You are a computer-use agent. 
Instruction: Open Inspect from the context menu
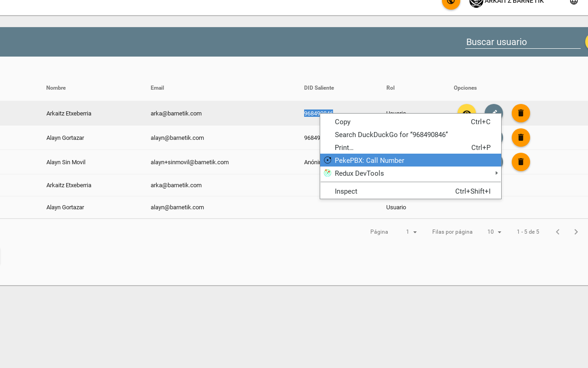(x=346, y=191)
